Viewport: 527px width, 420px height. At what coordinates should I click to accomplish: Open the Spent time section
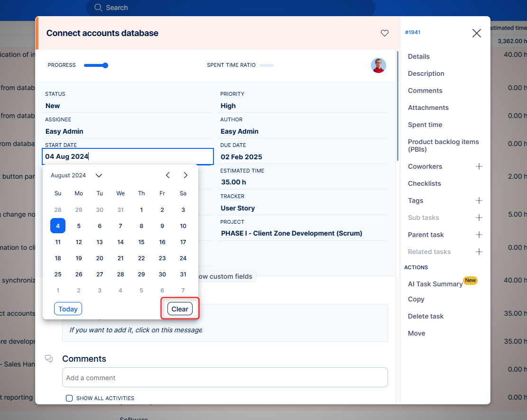[425, 125]
